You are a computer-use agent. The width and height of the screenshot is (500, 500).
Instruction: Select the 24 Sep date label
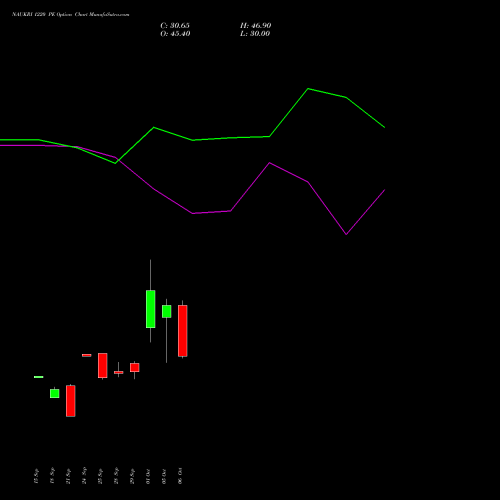pyautogui.click(x=84, y=475)
